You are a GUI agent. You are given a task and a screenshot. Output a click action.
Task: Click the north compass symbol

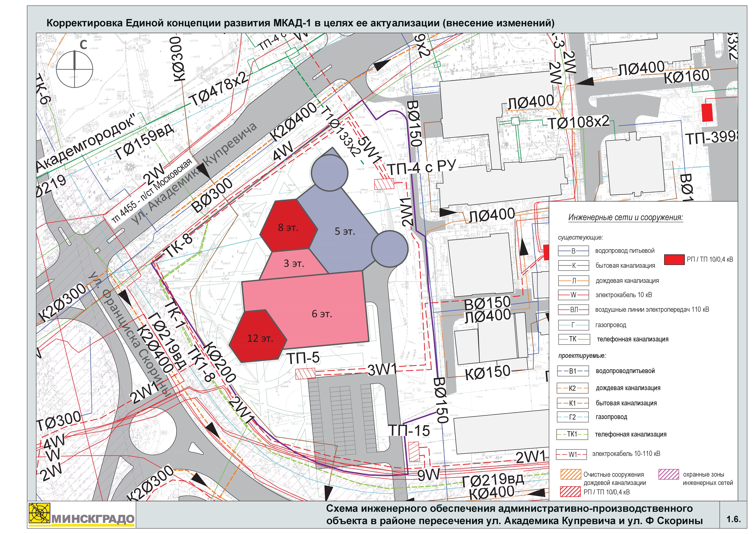(x=74, y=69)
